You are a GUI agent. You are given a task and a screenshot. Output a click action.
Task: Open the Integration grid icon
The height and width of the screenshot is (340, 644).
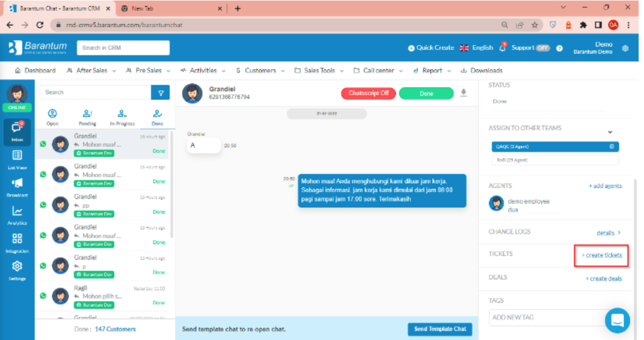(x=17, y=243)
